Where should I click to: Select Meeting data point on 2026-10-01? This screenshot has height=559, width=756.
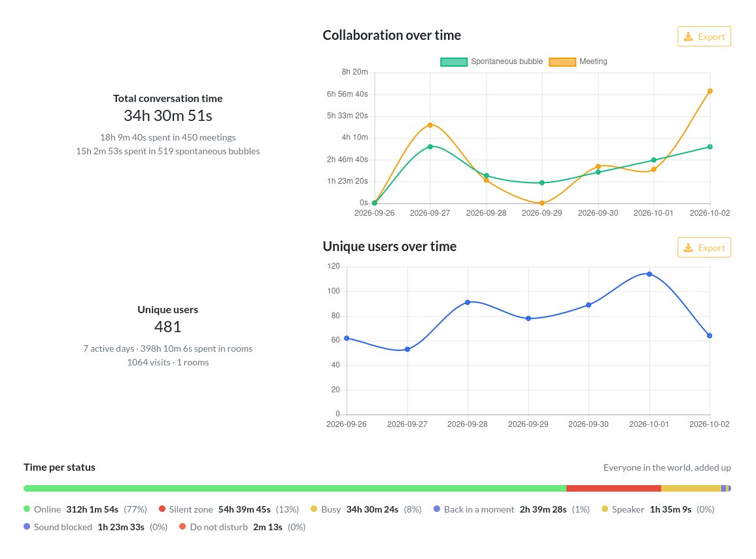[x=654, y=169]
